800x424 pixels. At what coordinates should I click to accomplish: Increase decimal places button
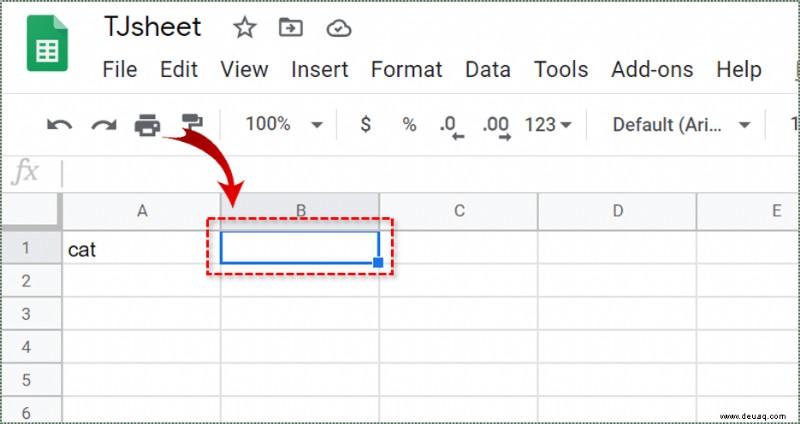(496, 128)
